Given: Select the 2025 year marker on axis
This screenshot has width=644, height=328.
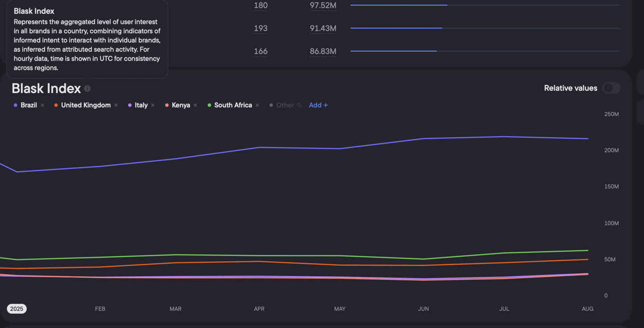Looking at the screenshot, I should [x=17, y=309].
